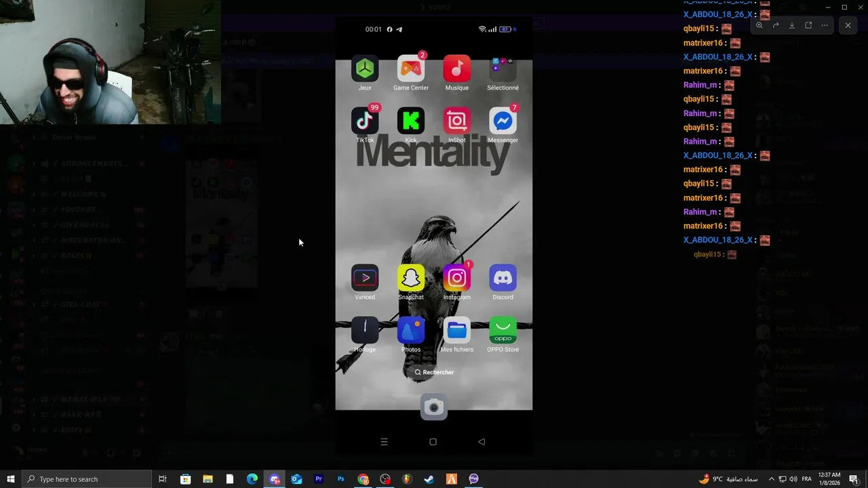Open the three-dot more options menu
Image resolution: width=868 pixels, height=488 pixels.
825,25
